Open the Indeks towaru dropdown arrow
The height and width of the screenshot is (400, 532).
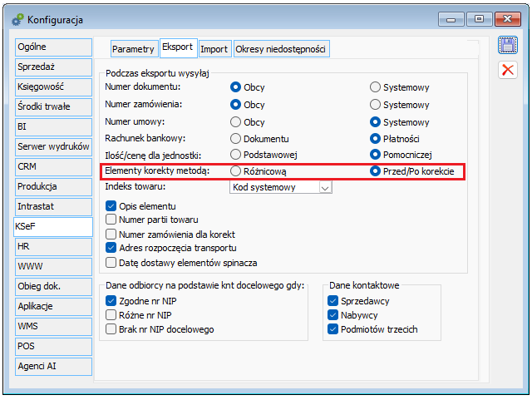point(325,187)
